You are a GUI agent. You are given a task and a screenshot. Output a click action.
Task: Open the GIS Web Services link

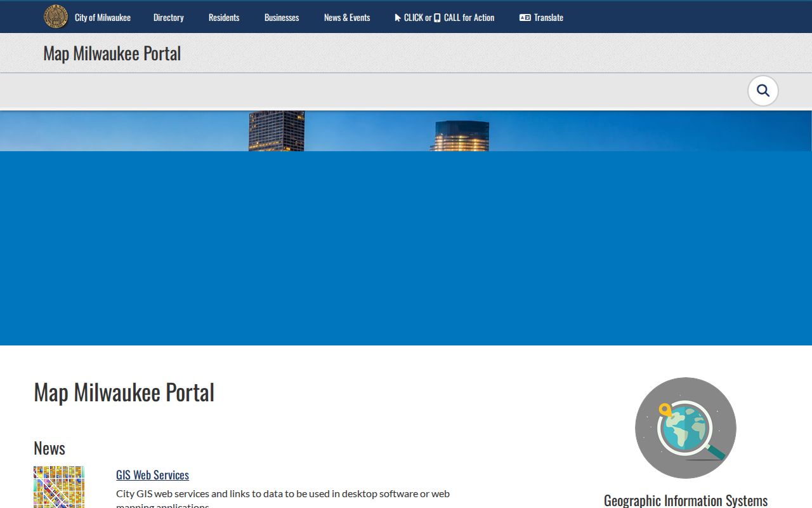pyautogui.click(x=152, y=475)
